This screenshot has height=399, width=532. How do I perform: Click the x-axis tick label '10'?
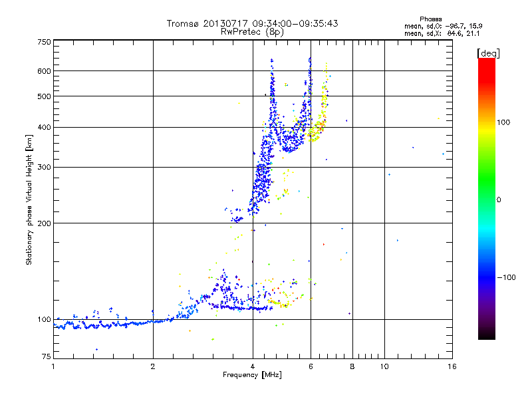coord(384,366)
